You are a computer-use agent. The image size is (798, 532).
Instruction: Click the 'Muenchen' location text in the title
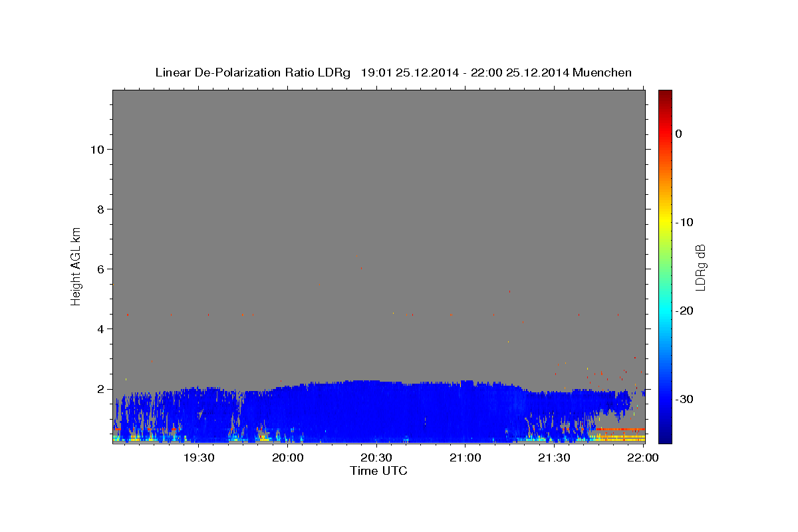602,72
